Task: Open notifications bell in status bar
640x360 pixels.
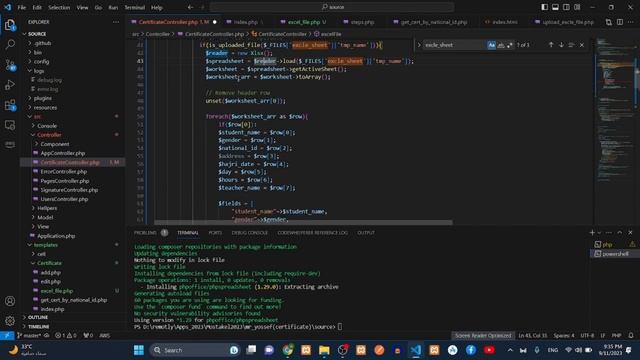Action: [631, 336]
